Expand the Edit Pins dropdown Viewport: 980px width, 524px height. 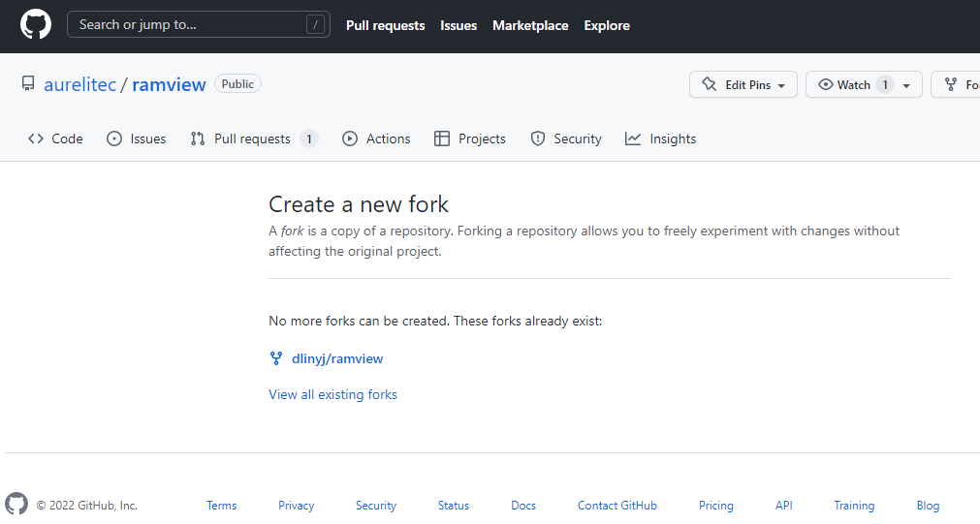(x=743, y=85)
